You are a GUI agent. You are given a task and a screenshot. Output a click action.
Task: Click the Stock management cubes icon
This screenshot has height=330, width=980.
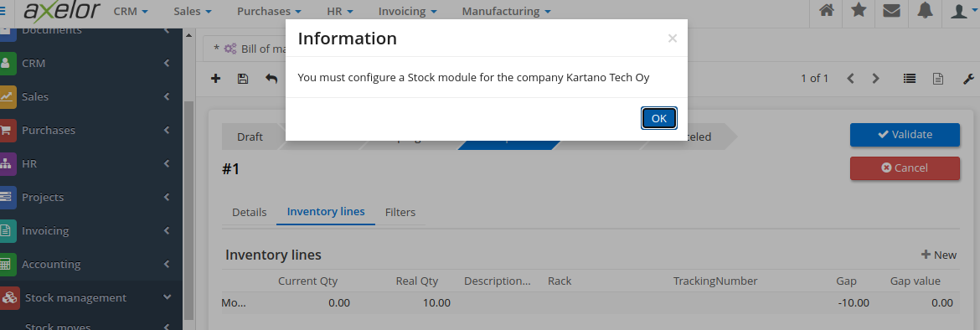coord(8,297)
